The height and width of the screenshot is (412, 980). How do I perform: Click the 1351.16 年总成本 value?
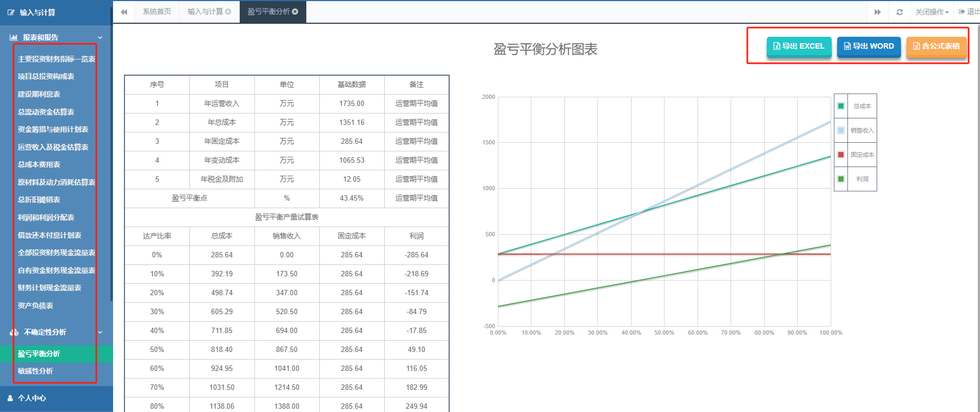coord(352,123)
